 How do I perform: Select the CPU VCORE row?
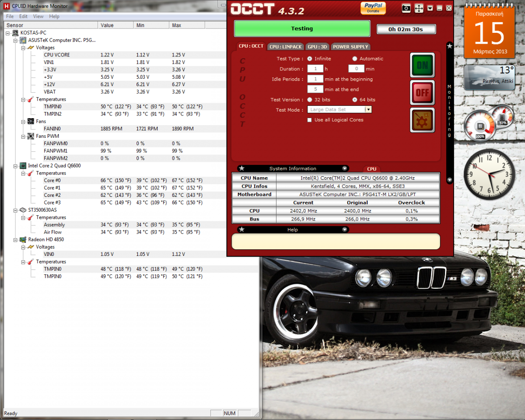(x=131, y=55)
